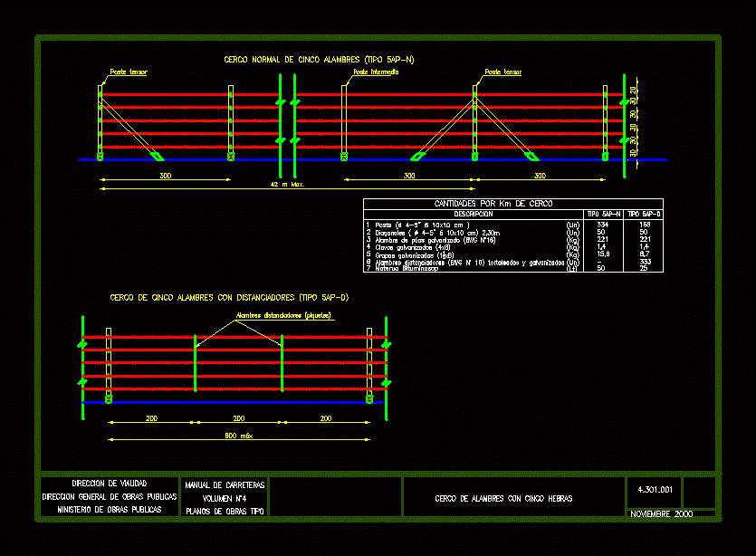Select the '800 máx' dimension text
Image resolution: width=756 pixels, height=556 pixels.
click(239, 436)
